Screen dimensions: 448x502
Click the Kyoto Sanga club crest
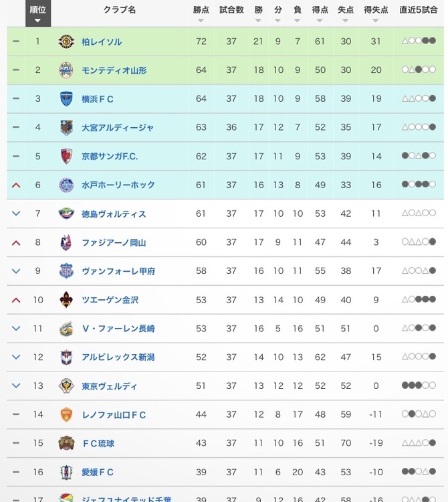[x=66, y=156]
